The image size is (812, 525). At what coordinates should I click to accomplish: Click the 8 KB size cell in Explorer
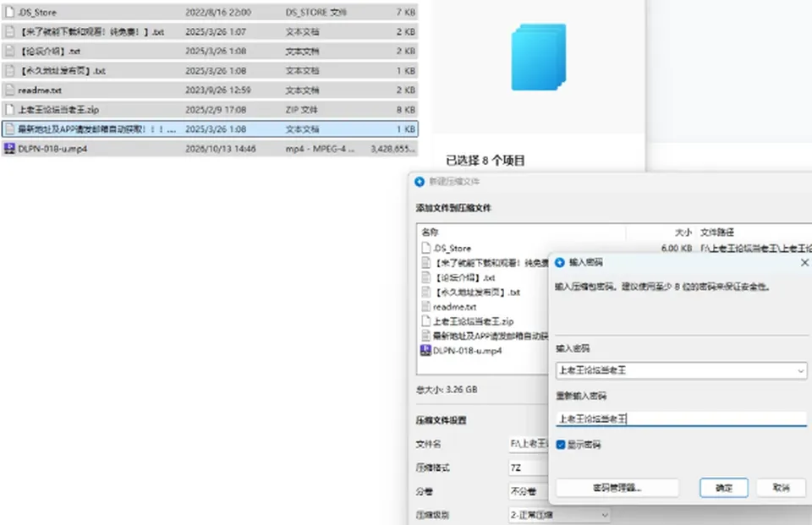pyautogui.click(x=406, y=110)
